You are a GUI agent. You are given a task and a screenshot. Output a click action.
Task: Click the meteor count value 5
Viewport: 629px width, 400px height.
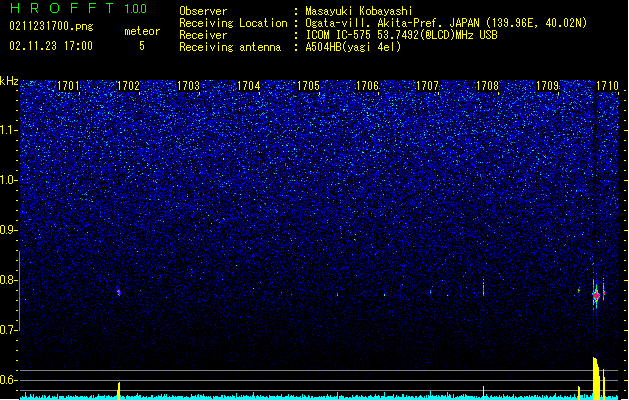[x=142, y=46]
